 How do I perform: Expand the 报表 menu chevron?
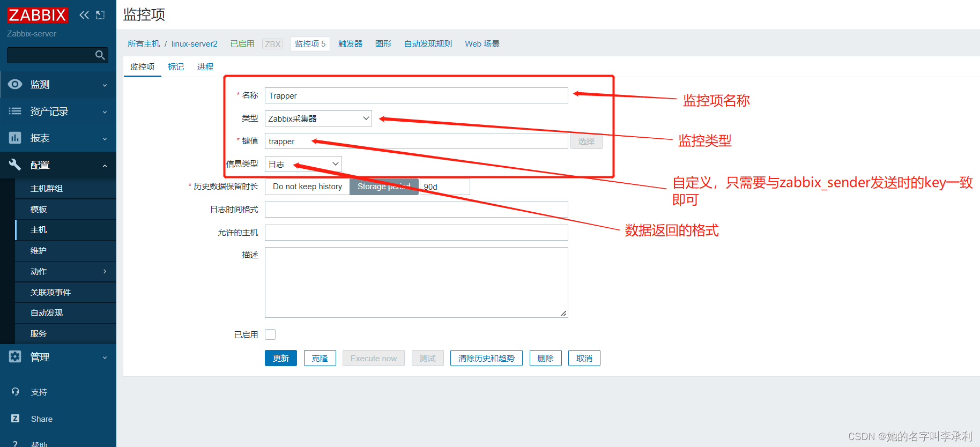105,139
